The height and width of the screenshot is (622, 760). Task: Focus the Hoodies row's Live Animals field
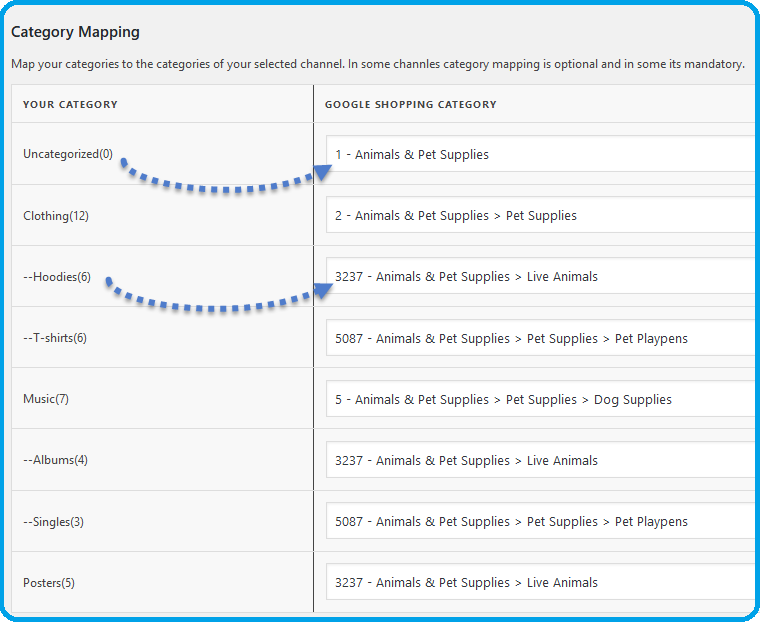pyautogui.click(x=540, y=277)
